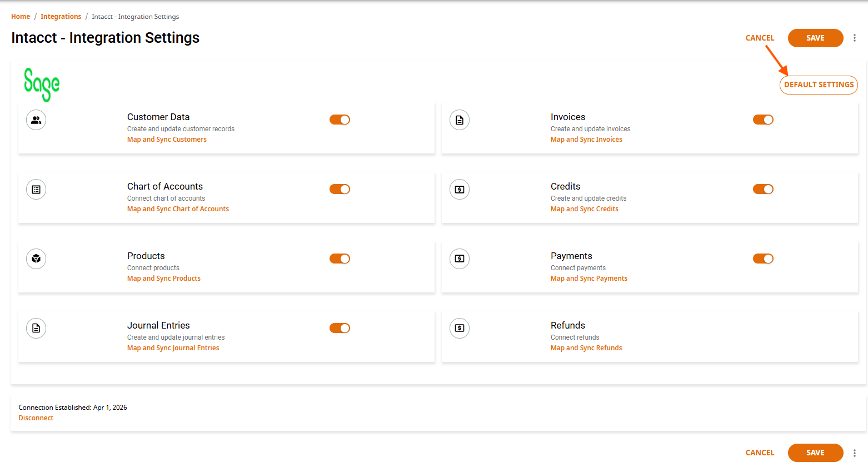Click the top Cancel button
The height and width of the screenshot is (467, 868).
[x=760, y=38]
